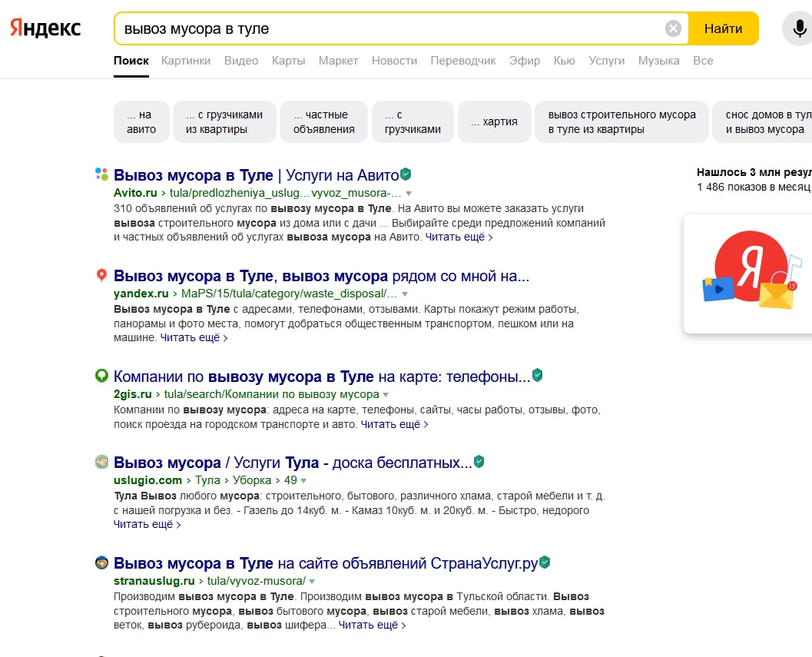Click the Найти search button
This screenshot has height=657, width=812.
coord(723,28)
